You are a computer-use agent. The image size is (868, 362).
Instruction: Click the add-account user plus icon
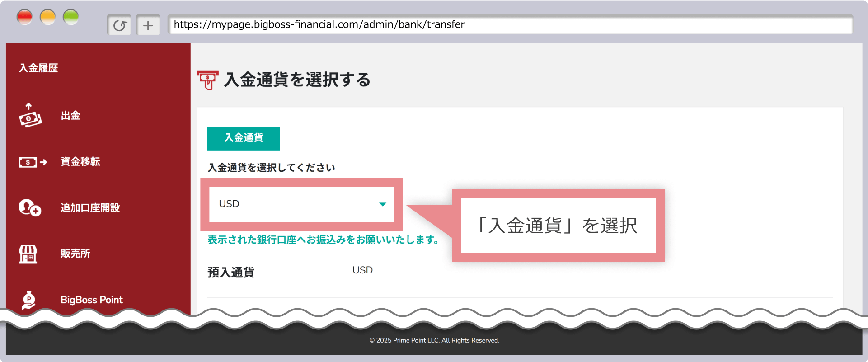(30, 208)
